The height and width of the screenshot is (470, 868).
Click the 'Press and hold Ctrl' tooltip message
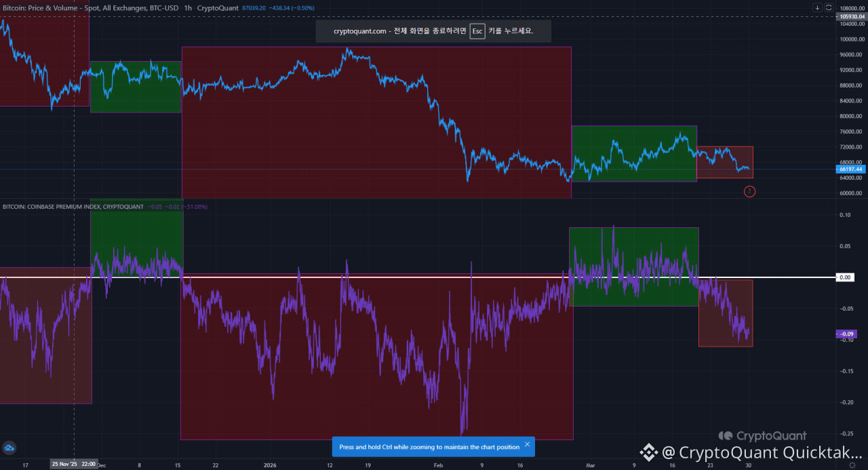(x=429, y=447)
